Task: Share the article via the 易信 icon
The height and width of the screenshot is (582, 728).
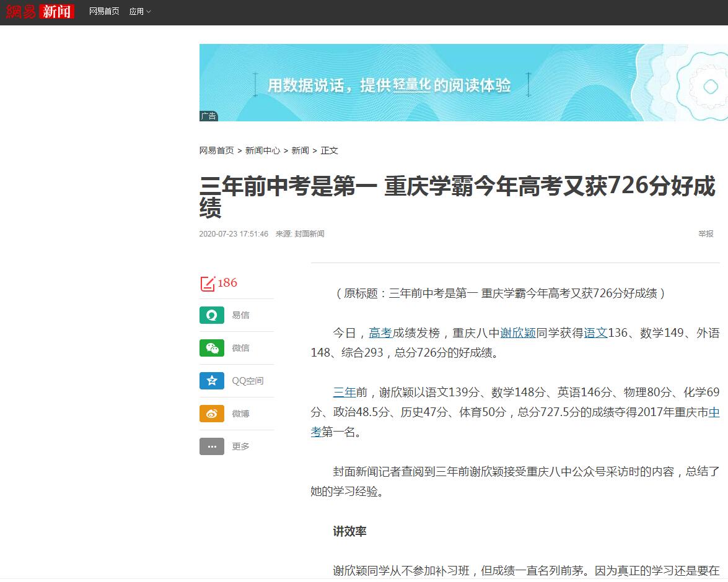Action: click(211, 315)
